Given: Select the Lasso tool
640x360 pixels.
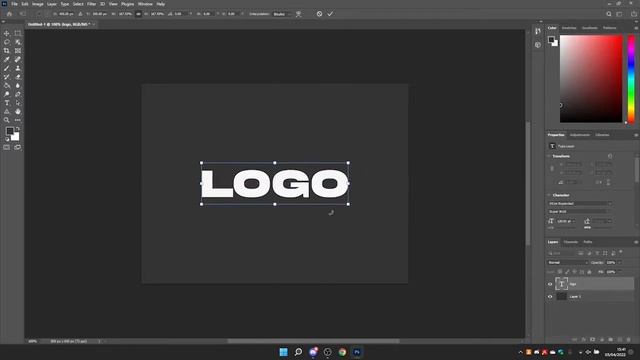Looking at the screenshot, I should [x=7, y=42].
